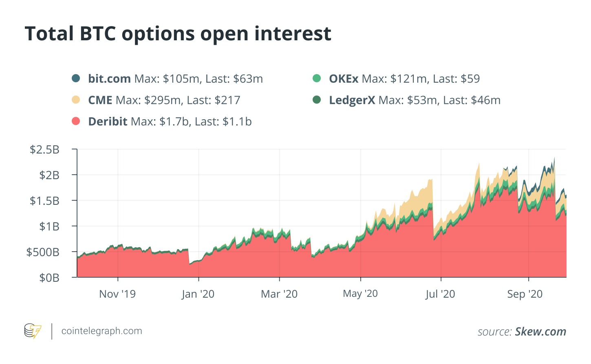Toggle the CME legend dot

(76, 100)
